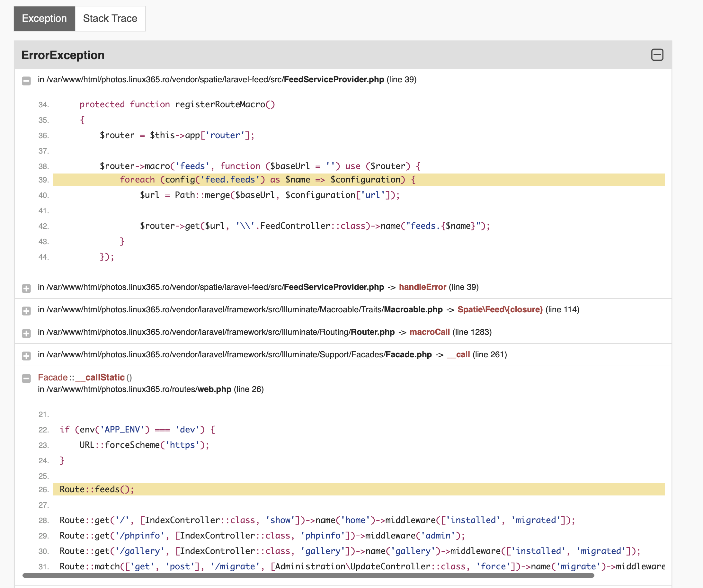Open the handleError link
703x588 pixels.
pyautogui.click(x=422, y=287)
